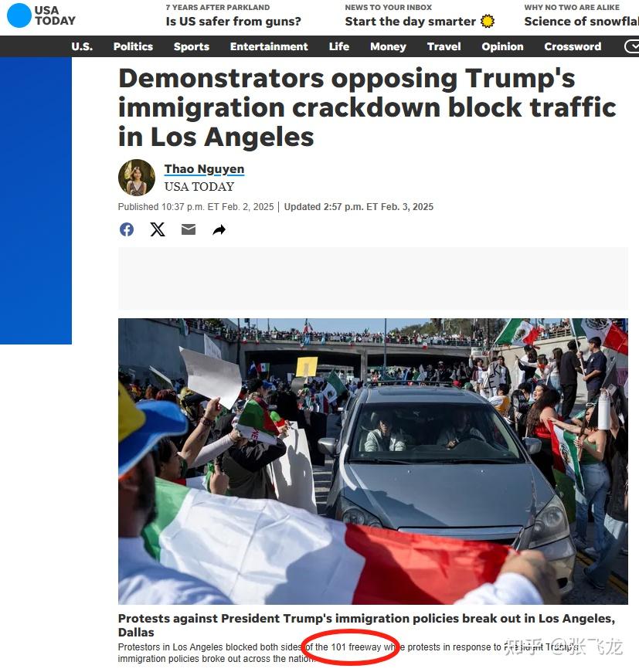Navigate to the Crossword page
Screen dimensions: 639x672
573,46
